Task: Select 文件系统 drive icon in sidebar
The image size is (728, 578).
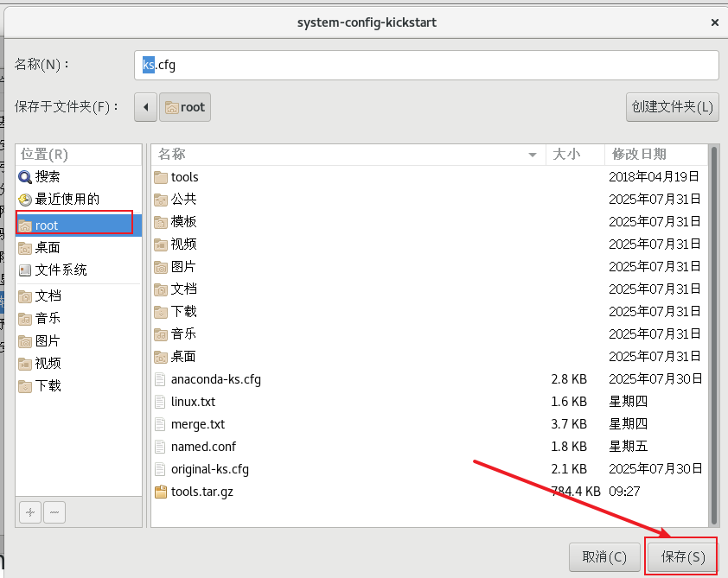Action: 25,270
